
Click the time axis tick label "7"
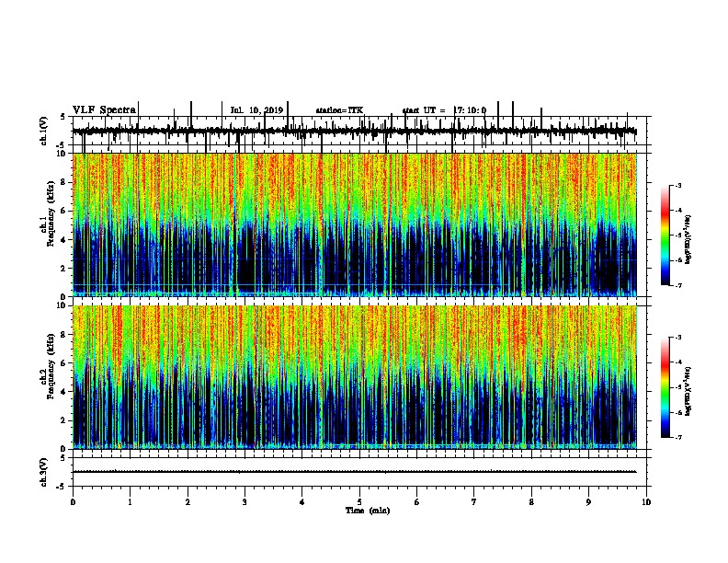474,502
